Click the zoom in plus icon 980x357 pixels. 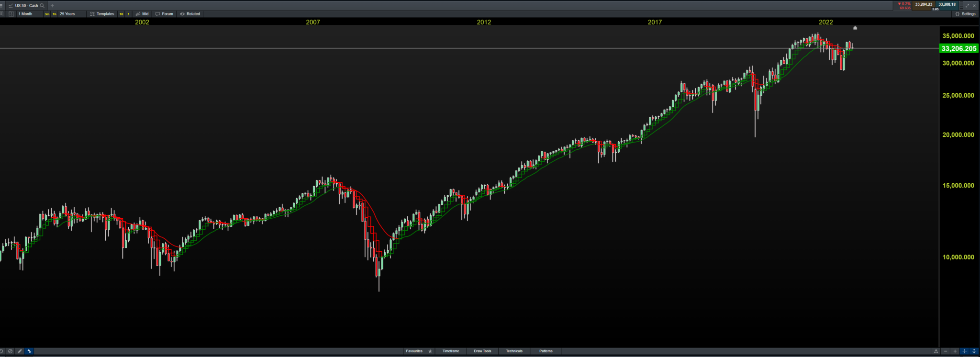click(x=955, y=351)
